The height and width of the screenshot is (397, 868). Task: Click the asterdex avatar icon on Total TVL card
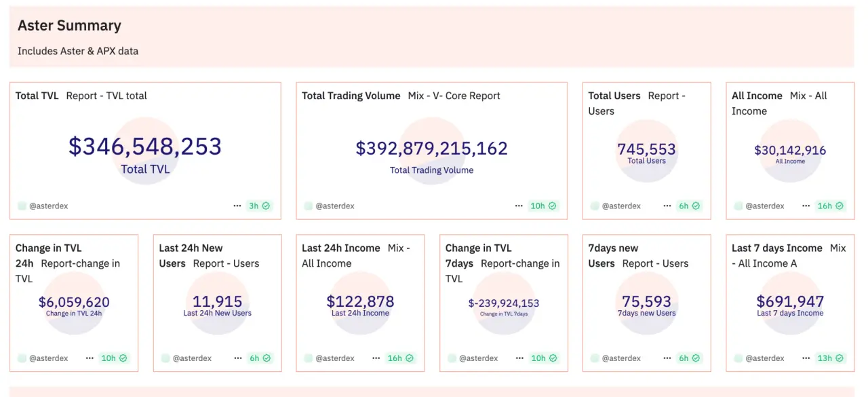pos(22,206)
